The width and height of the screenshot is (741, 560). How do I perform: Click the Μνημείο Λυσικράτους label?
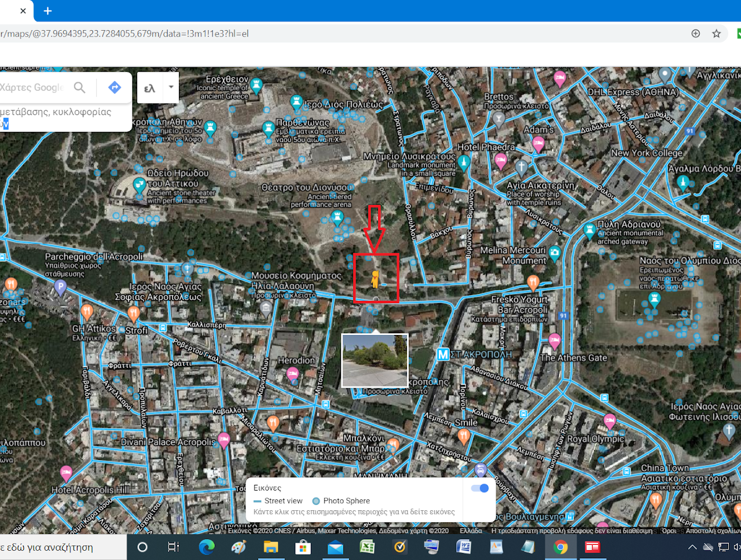click(x=409, y=156)
